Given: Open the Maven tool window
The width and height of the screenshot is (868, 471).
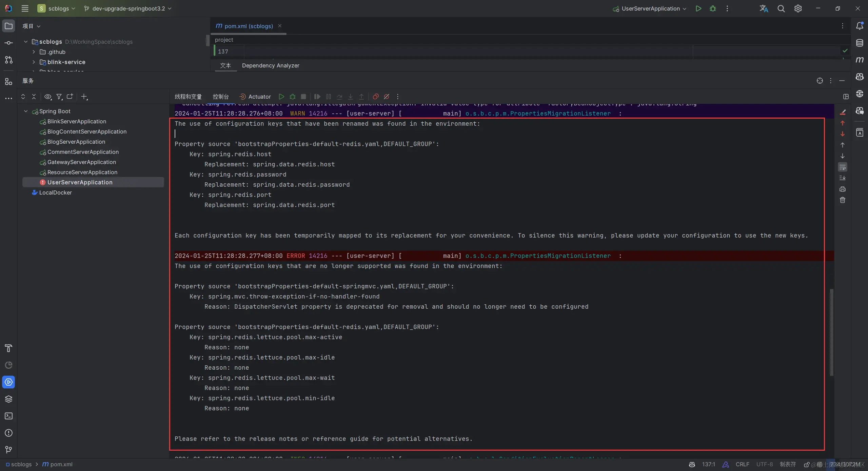Looking at the screenshot, I should click(860, 60).
